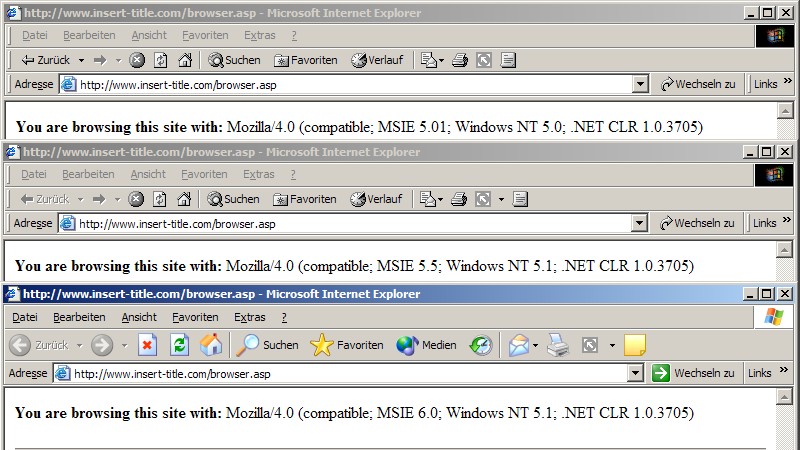Expand address bar dropdown in IE 5.01 window
The image size is (800, 450).
pyautogui.click(x=640, y=84)
